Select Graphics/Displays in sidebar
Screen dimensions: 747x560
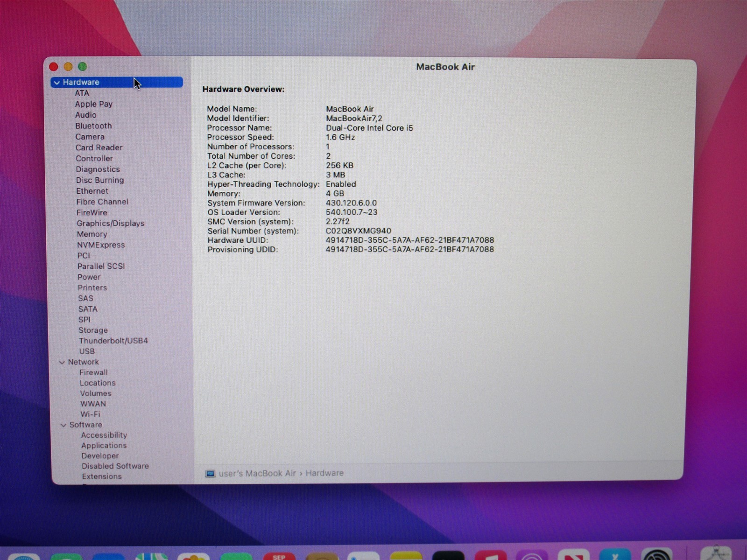110,224
